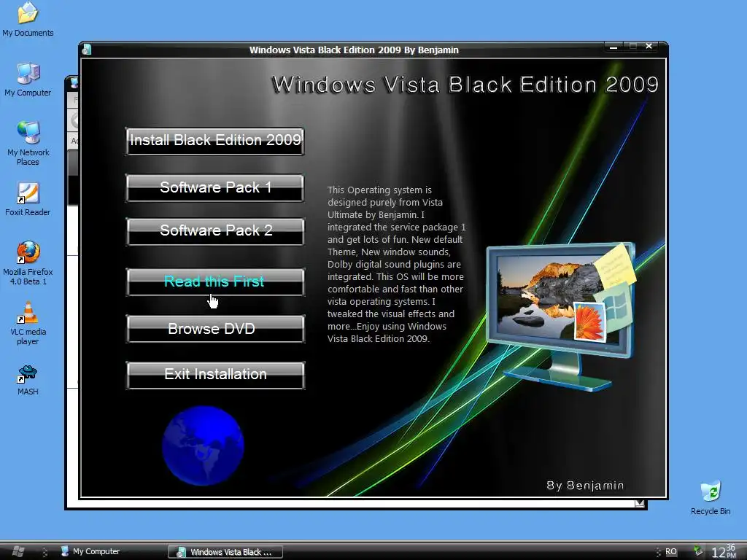This screenshot has height=560, width=747.
Task: Click the RO language indicator
Action: [671, 551]
